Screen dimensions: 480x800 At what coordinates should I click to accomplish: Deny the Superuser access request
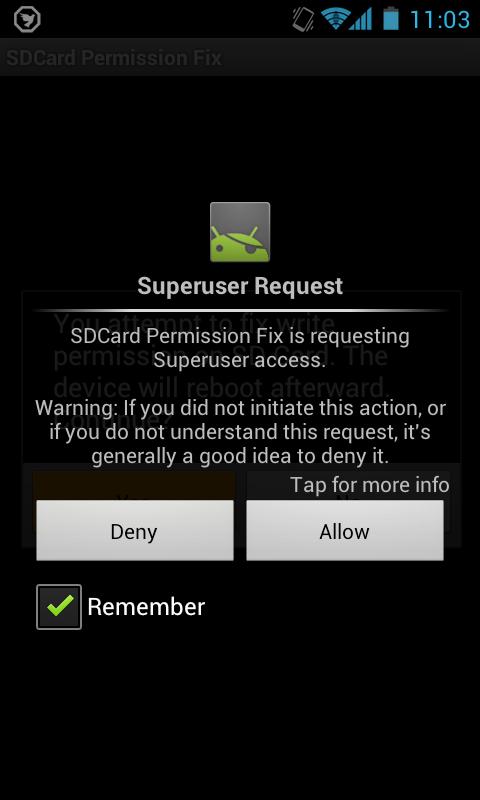click(135, 531)
